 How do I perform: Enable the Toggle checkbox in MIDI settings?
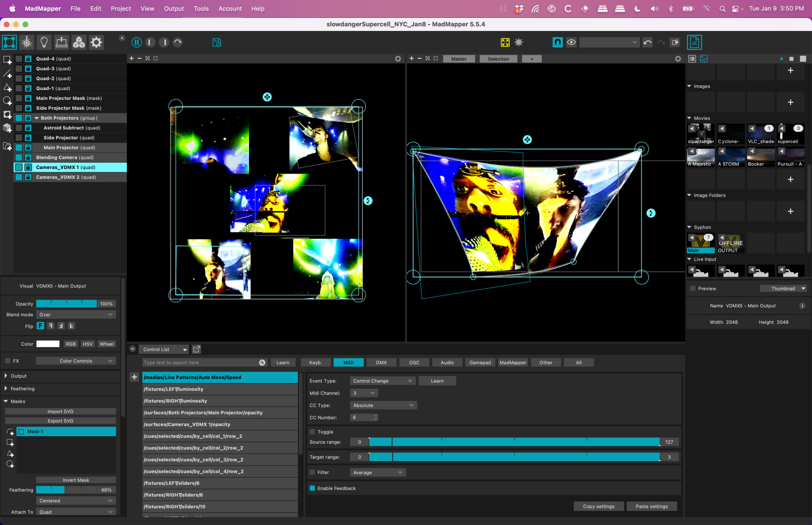(312, 431)
